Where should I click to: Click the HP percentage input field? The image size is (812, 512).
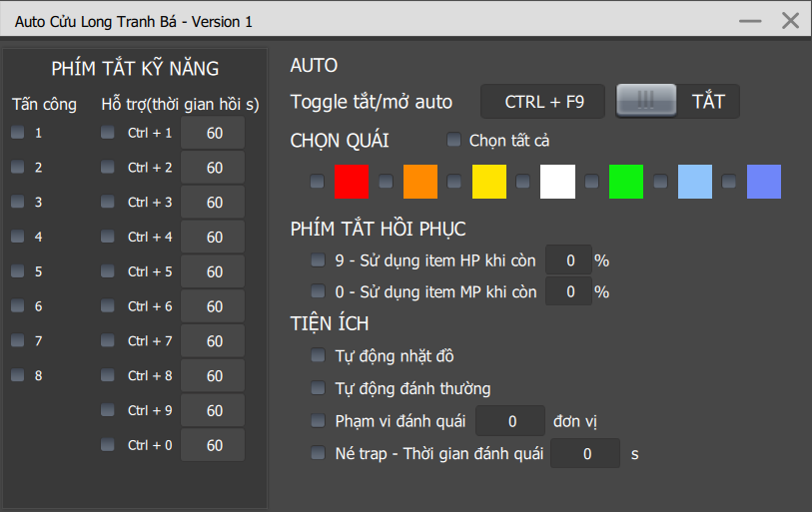[x=569, y=260]
